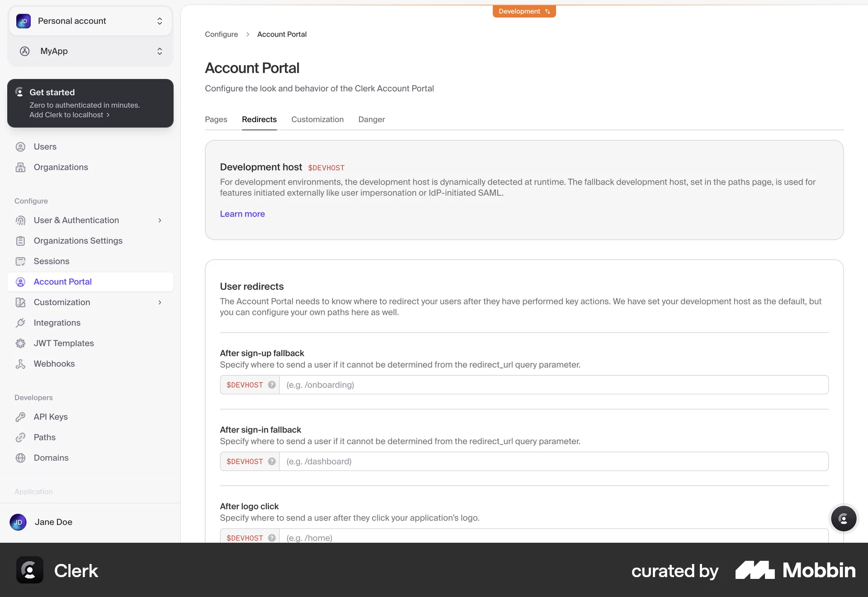This screenshot has height=597, width=868.
Task: Expand the Customization sidebar submenu
Action: (160, 302)
